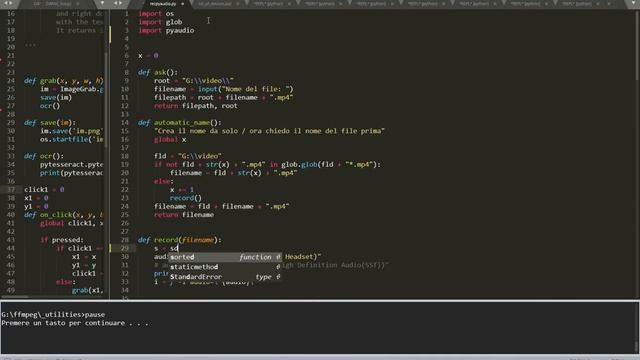Click the right pane vertical scrollbar

coord(637,45)
